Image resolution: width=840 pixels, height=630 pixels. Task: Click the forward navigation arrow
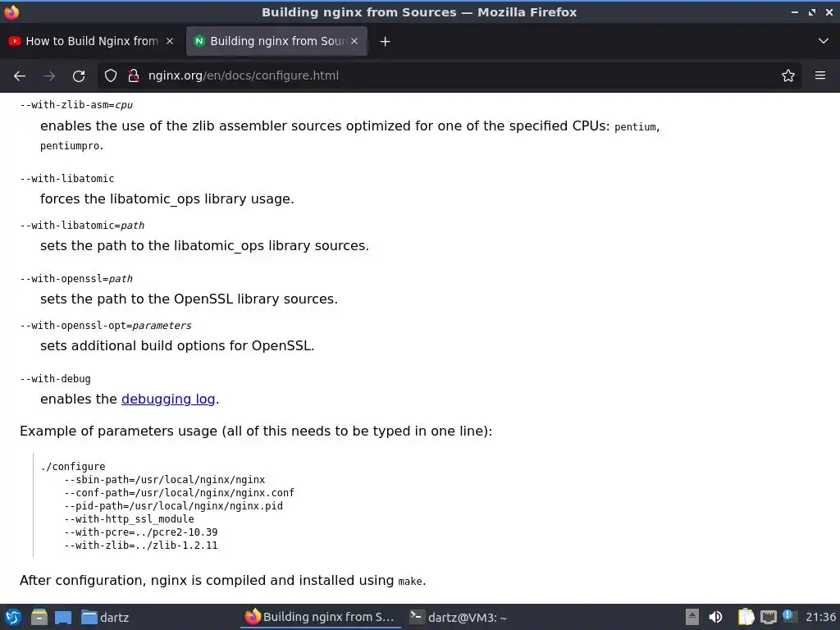click(x=49, y=76)
